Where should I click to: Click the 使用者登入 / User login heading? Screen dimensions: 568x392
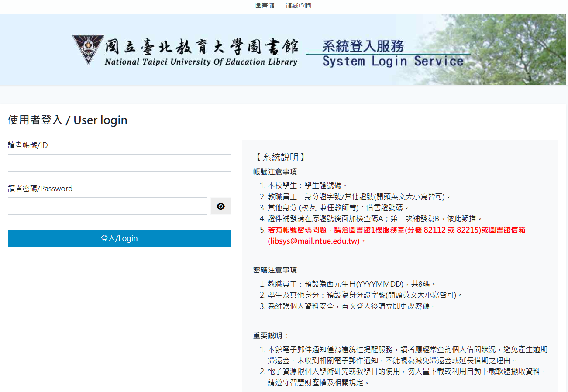point(68,120)
